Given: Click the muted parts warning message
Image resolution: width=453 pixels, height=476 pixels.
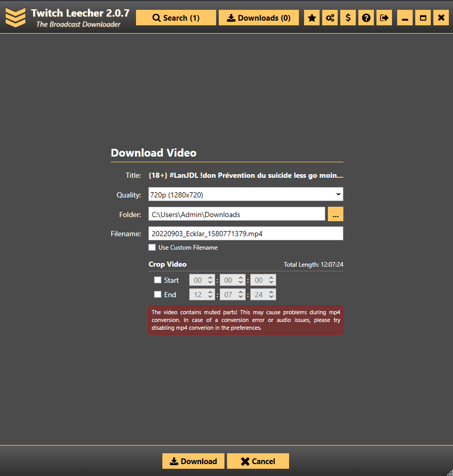Looking at the screenshot, I should 246,320.
